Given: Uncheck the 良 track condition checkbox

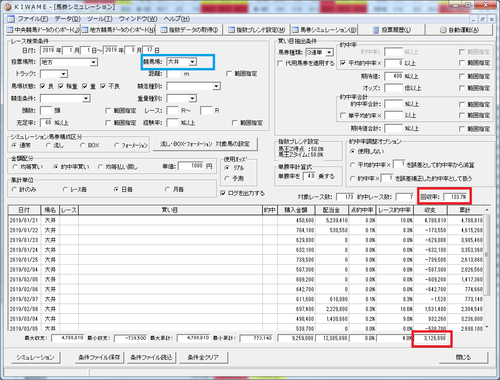Looking at the screenshot, I should (43, 86).
